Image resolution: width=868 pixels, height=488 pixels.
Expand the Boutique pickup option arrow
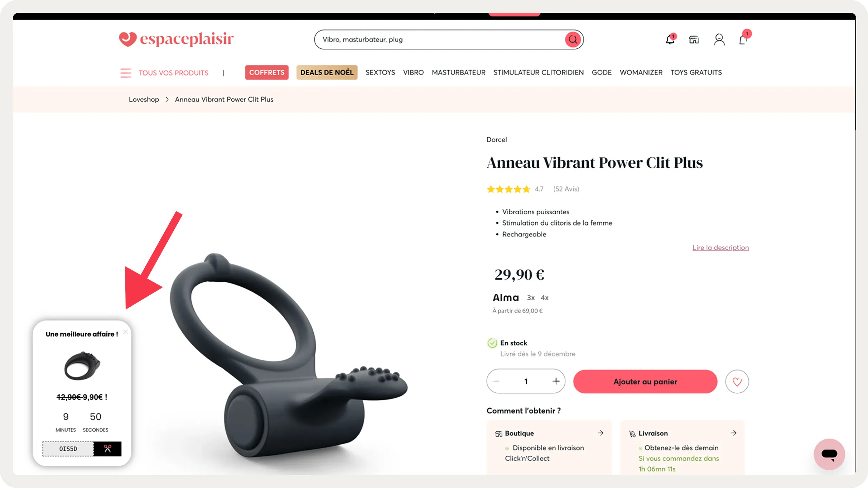pos(601,433)
